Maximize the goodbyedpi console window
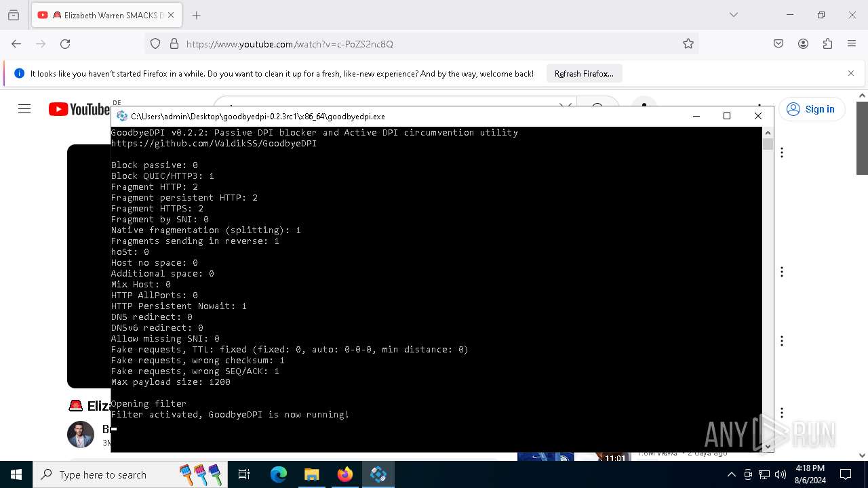This screenshot has width=868, height=488. [727, 116]
